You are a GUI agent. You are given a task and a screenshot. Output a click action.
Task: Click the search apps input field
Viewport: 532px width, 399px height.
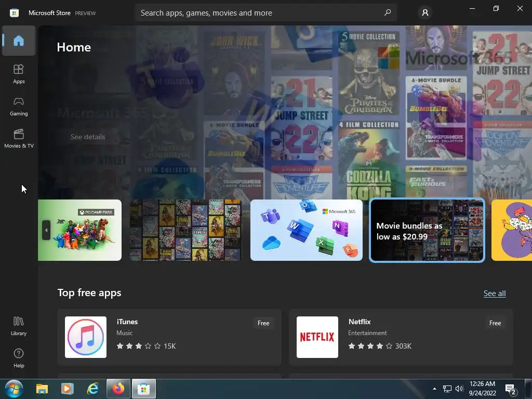(265, 13)
